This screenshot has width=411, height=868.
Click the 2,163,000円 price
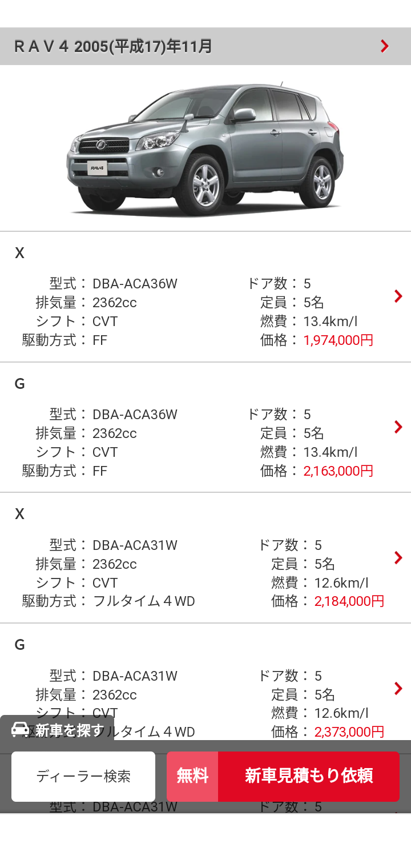(x=338, y=471)
